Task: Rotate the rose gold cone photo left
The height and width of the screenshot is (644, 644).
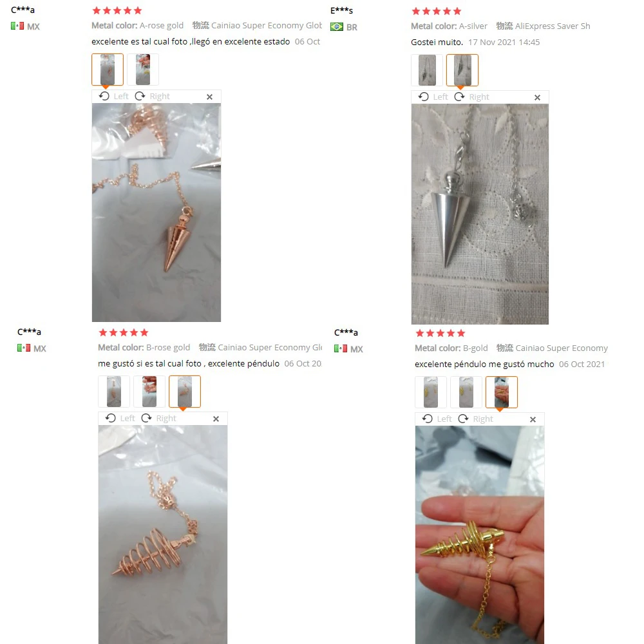Action: click(114, 96)
